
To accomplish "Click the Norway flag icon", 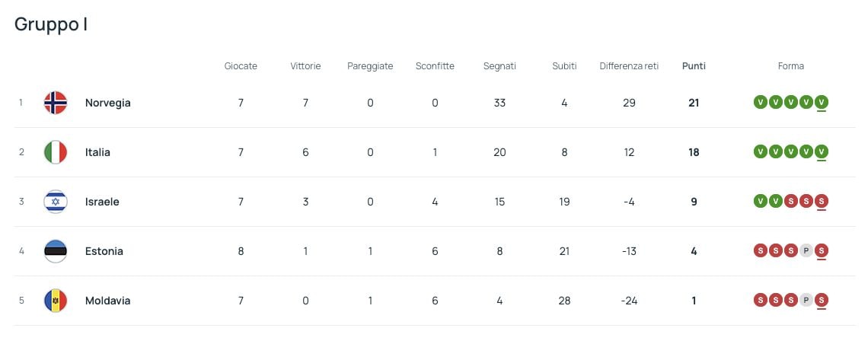I will (56, 103).
